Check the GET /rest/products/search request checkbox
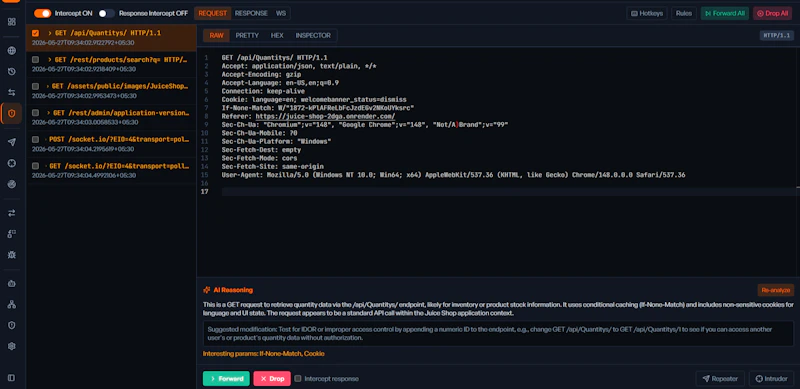Screen dimensions: 800x389 coord(35,60)
